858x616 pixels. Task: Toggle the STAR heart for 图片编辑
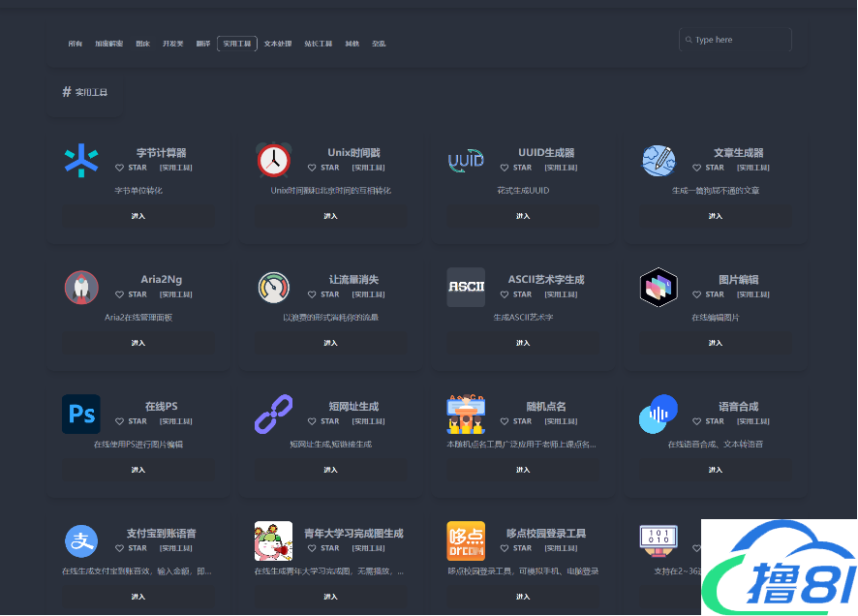(696, 294)
